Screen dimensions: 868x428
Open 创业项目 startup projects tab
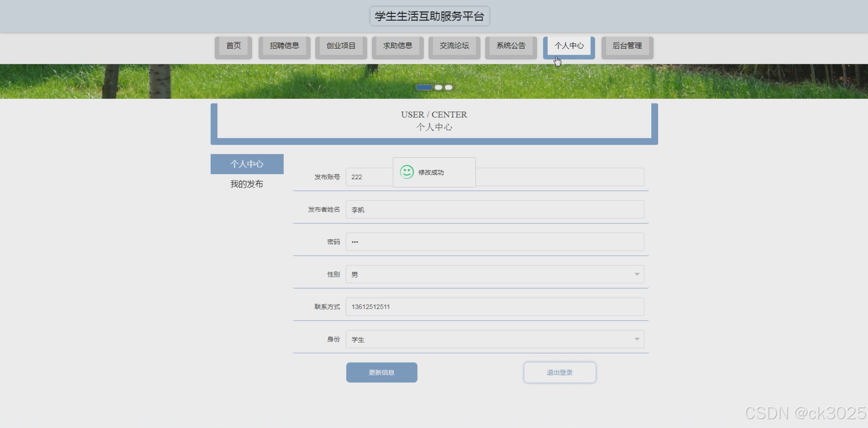point(341,46)
